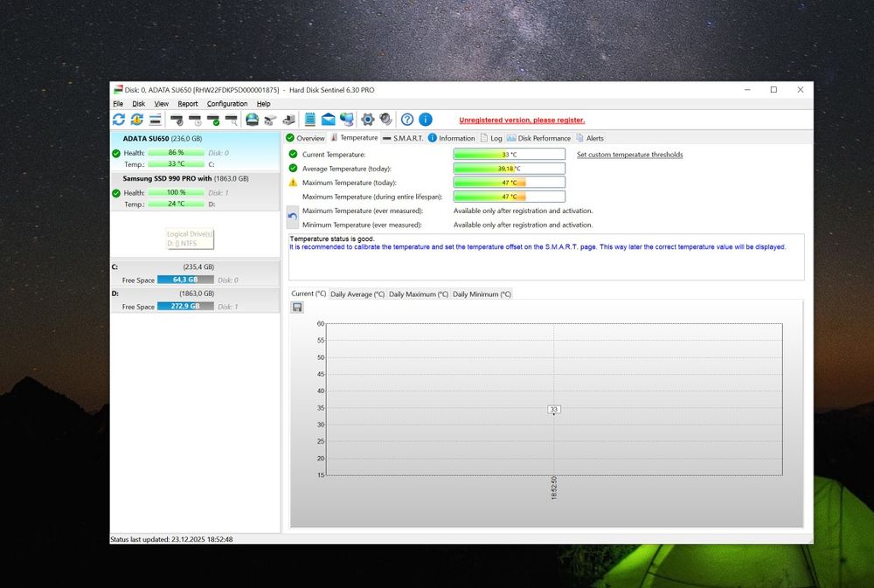Click the blue envelope email icon

[x=329, y=120]
